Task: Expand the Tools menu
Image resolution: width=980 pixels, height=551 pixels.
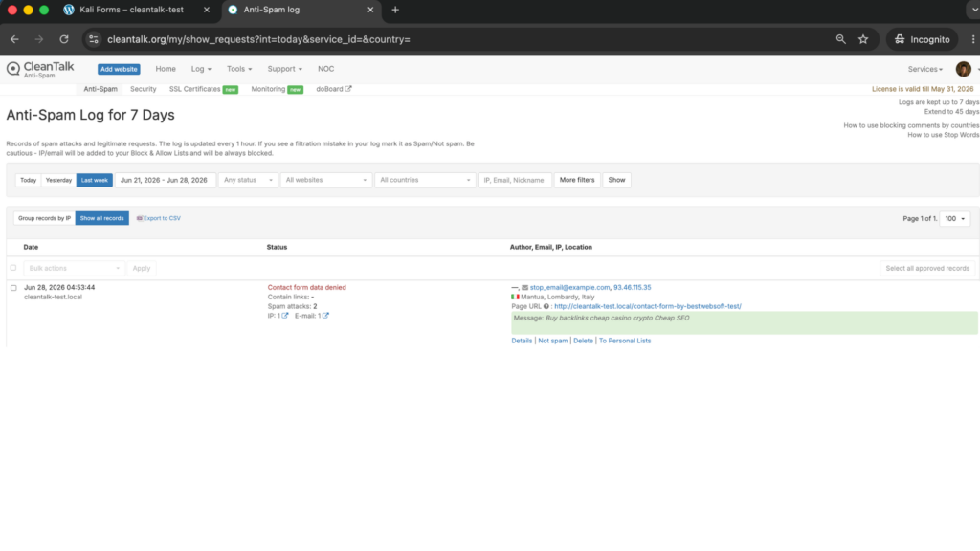Action: coord(238,69)
